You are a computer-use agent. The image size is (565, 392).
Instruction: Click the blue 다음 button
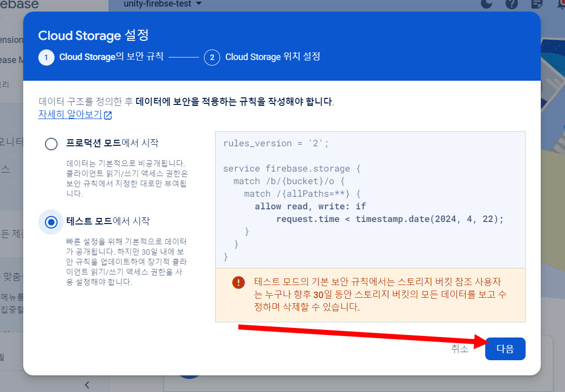(505, 349)
